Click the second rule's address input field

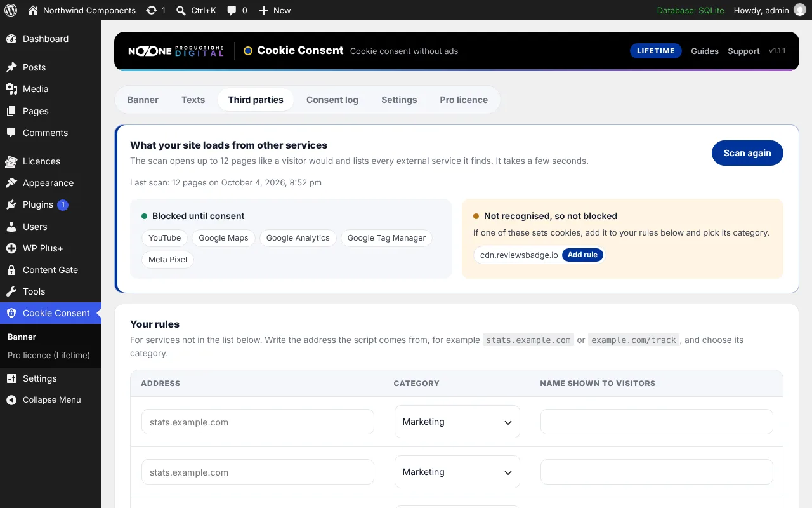click(258, 472)
